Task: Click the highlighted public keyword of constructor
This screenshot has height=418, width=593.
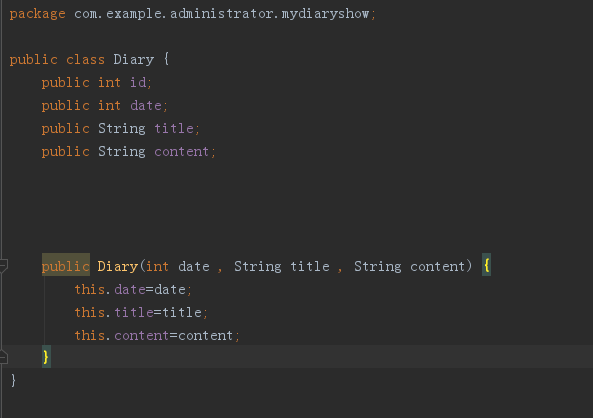Action: [66, 266]
